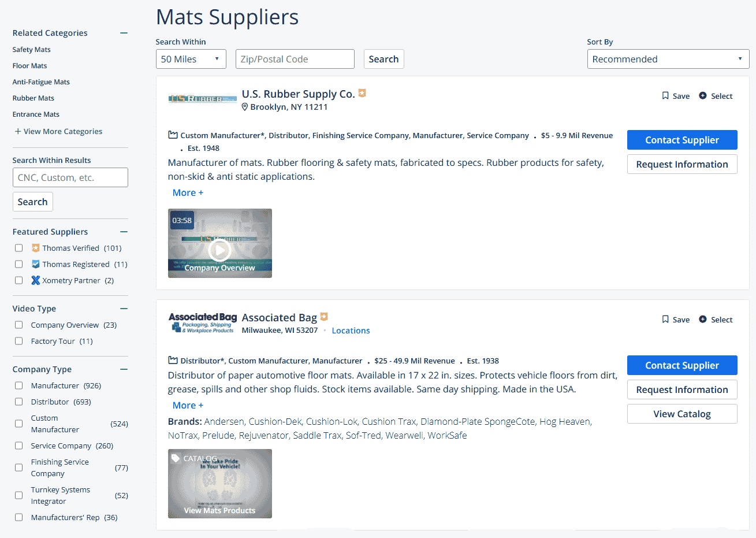This screenshot has width=756, height=538.
Task: Check the Factory Tour video filter
Action: click(19, 341)
